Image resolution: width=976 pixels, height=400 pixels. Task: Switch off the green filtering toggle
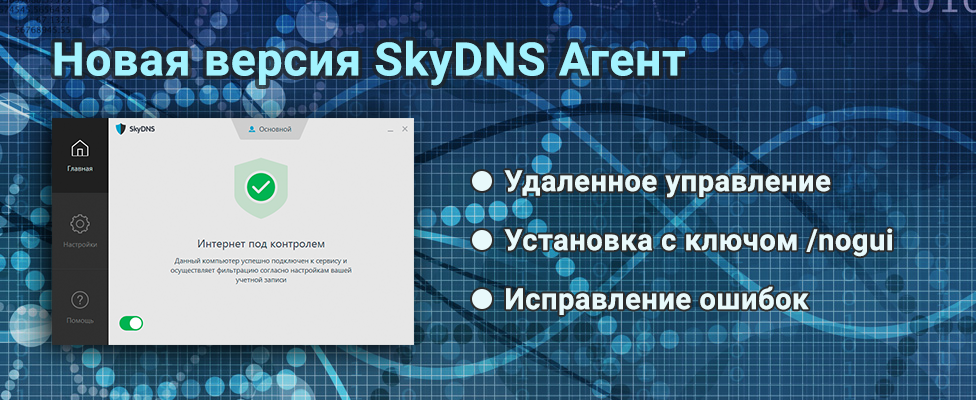pos(131,323)
